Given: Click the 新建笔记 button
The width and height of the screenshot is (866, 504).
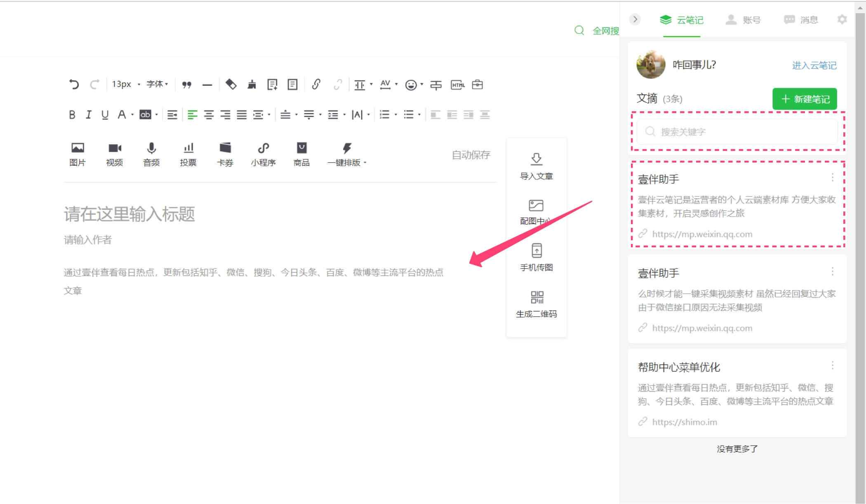Looking at the screenshot, I should click(805, 99).
